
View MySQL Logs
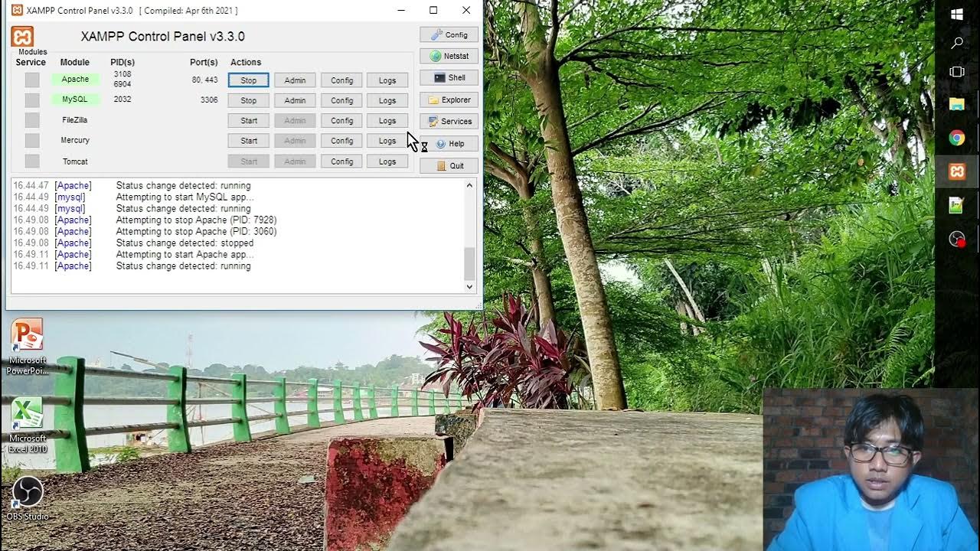(387, 100)
